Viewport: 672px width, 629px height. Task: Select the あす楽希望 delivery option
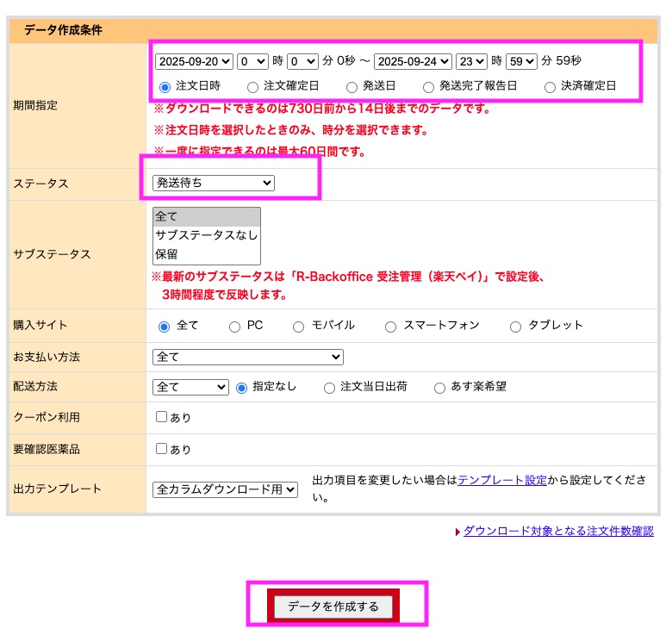coord(439,388)
